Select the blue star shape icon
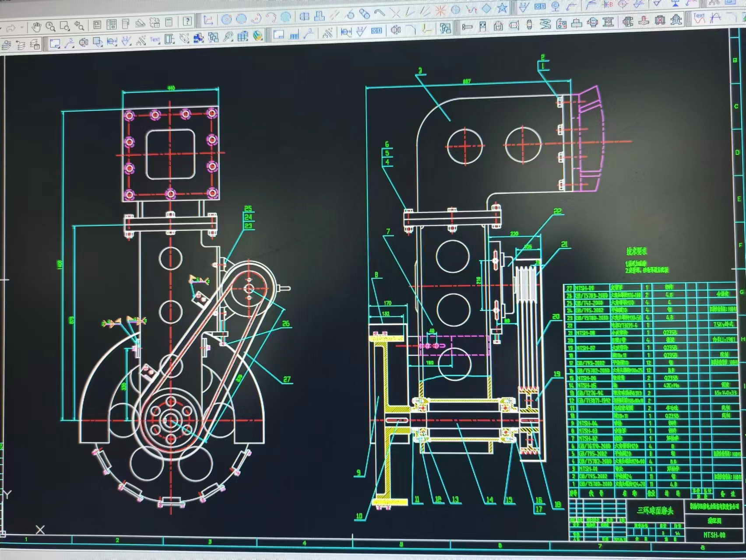 tap(502, 8)
